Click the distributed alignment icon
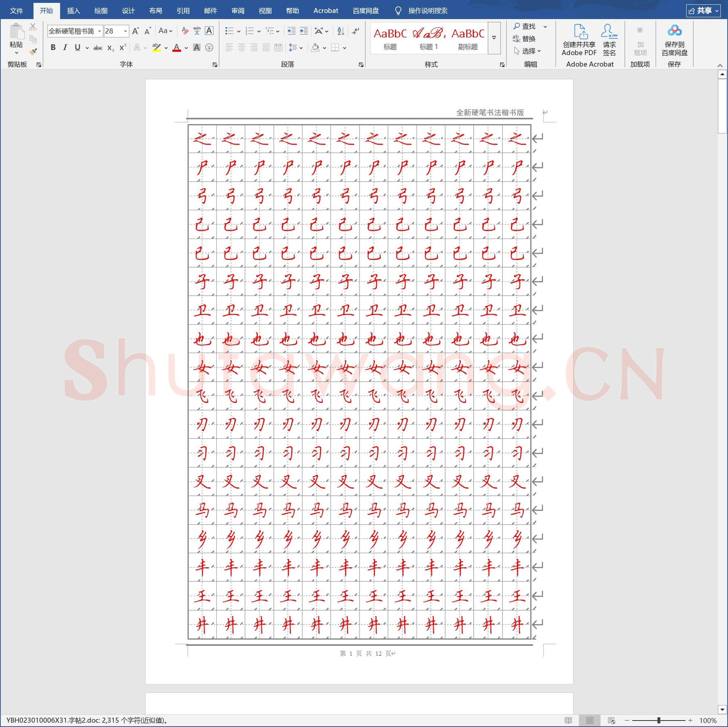Viewport: 728px width, 727px height. point(278,48)
